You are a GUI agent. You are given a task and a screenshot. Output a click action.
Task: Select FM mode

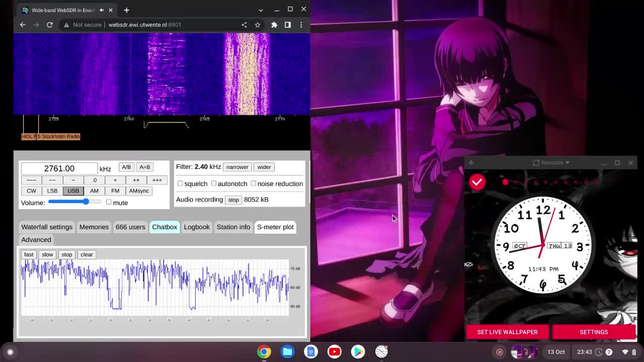115,191
